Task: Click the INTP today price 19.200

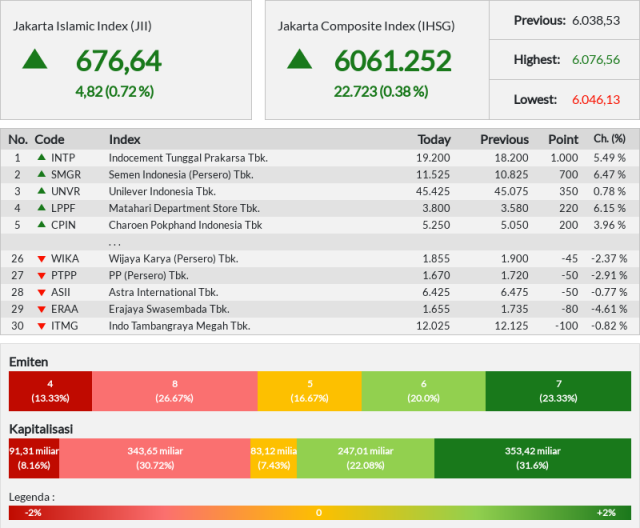Action: 433,158
